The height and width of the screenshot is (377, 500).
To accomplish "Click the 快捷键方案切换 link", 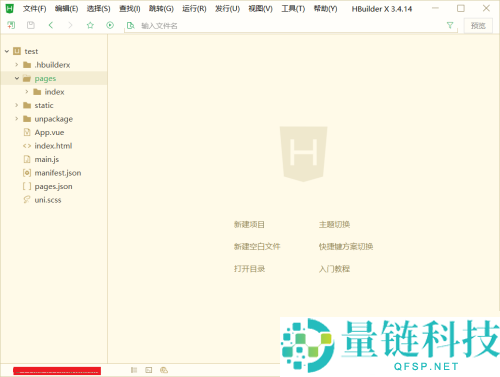I will [346, 247].
